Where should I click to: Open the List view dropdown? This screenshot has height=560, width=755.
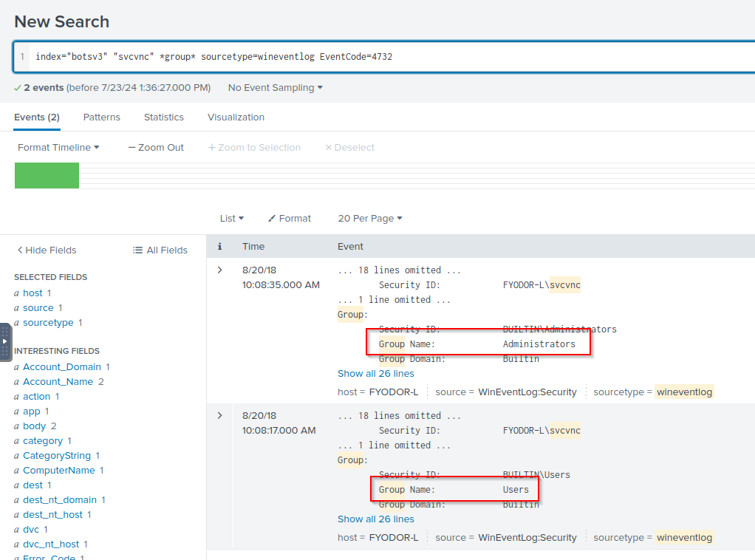[231, 219]
